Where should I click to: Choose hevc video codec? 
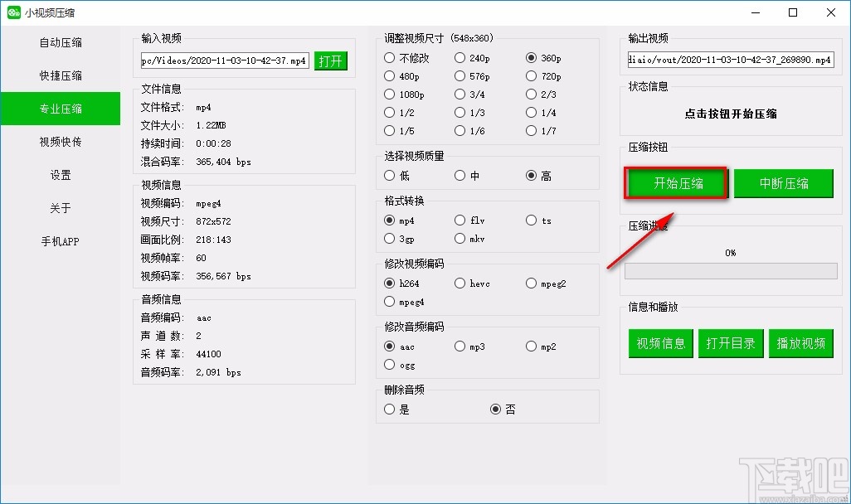coord(473,283)
